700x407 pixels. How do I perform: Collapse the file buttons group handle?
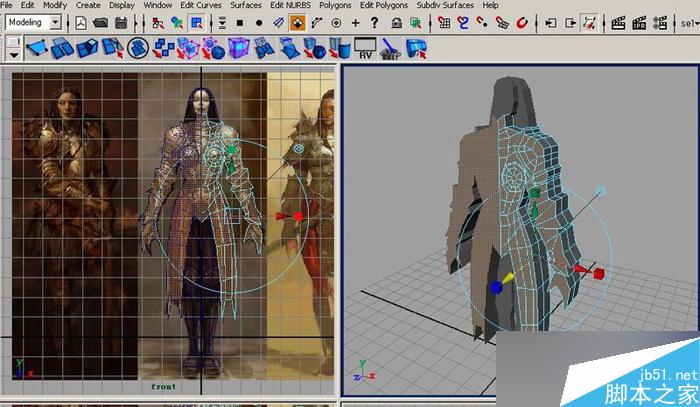tap(68, 23)
